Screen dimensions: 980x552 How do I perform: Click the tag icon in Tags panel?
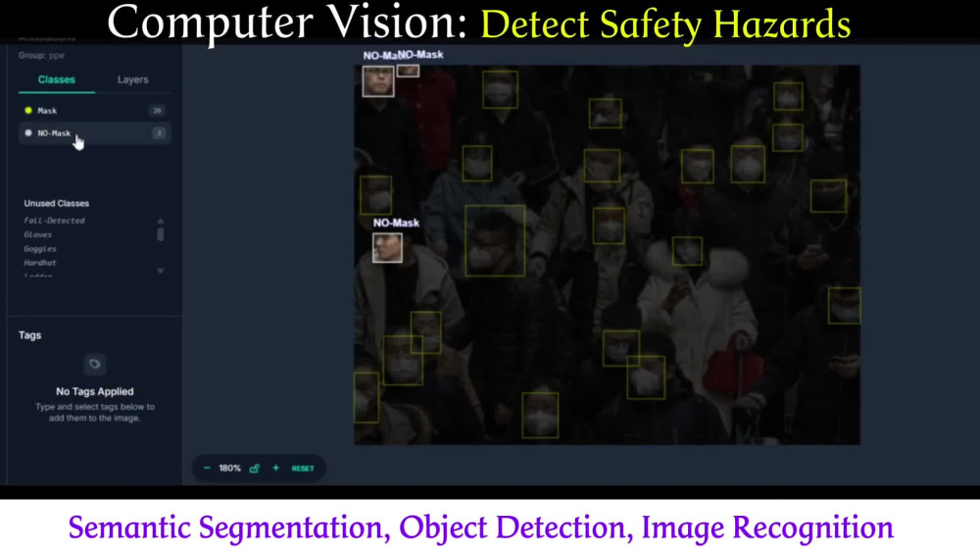(94, 364)
